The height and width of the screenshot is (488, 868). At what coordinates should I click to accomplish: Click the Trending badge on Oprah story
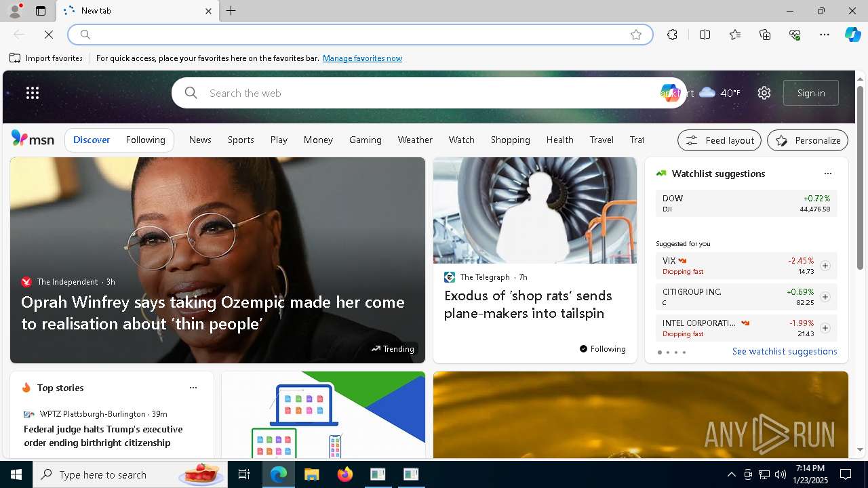393,349
